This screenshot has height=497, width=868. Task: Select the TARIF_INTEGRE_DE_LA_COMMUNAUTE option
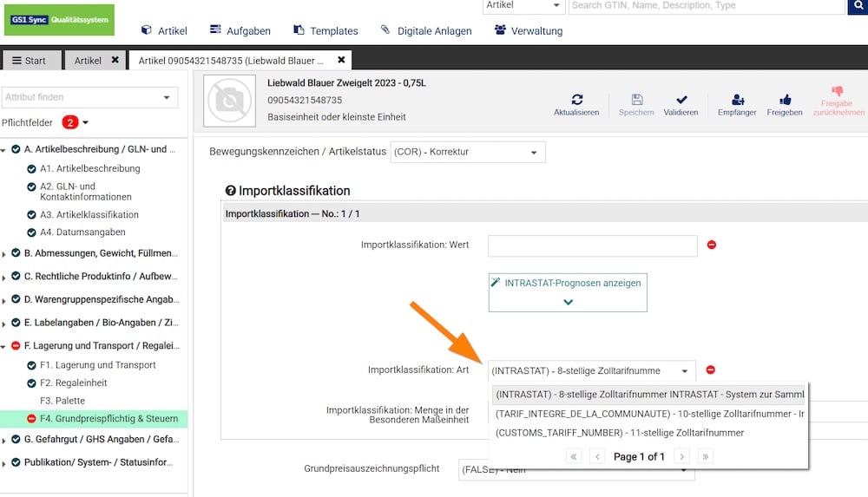pos(649,414)
